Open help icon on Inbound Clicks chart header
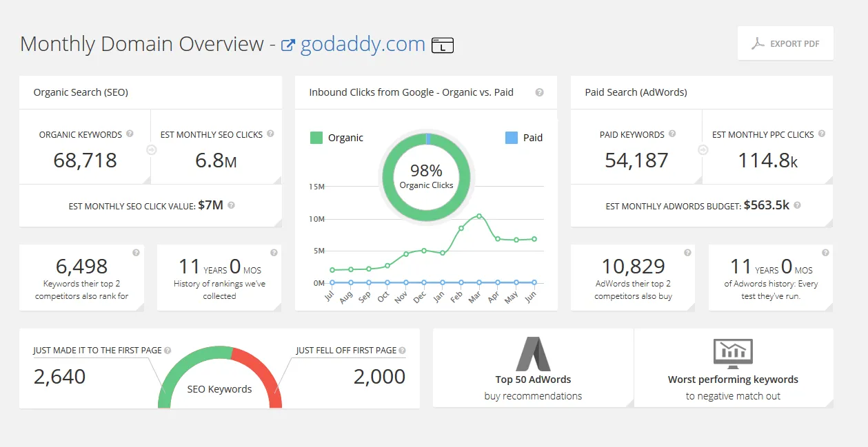This screenshot has height=447, width=868. [x=539, y=92]
